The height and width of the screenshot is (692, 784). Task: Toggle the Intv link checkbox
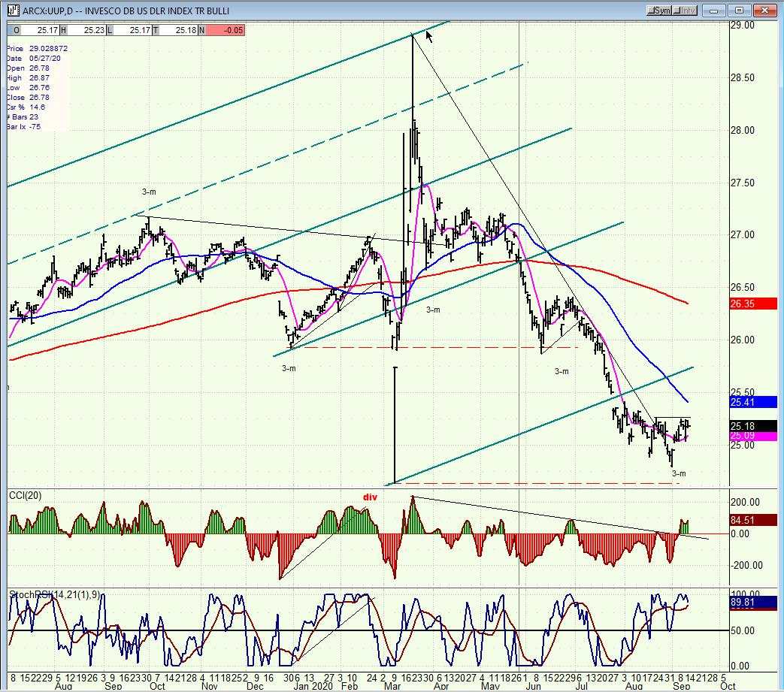[685, 10]
